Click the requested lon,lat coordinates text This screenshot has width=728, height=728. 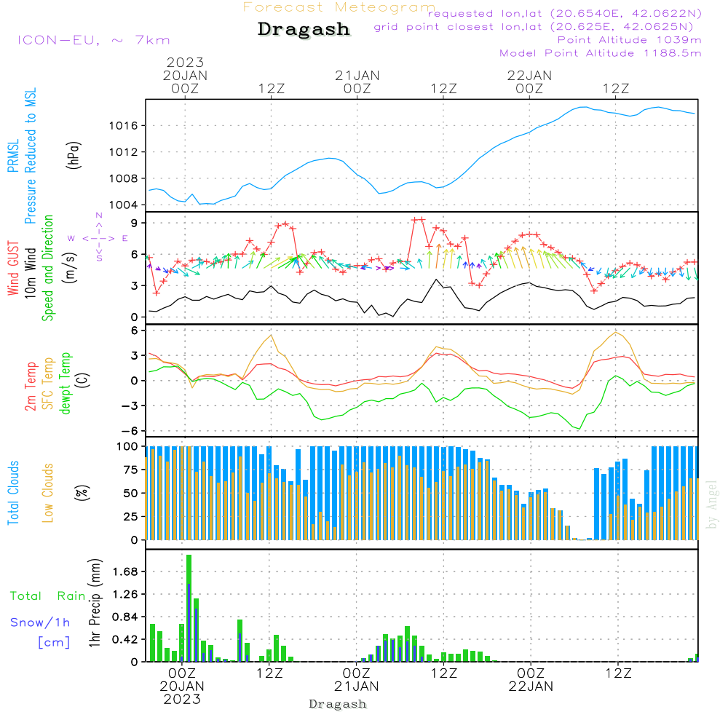click(565, 14)
